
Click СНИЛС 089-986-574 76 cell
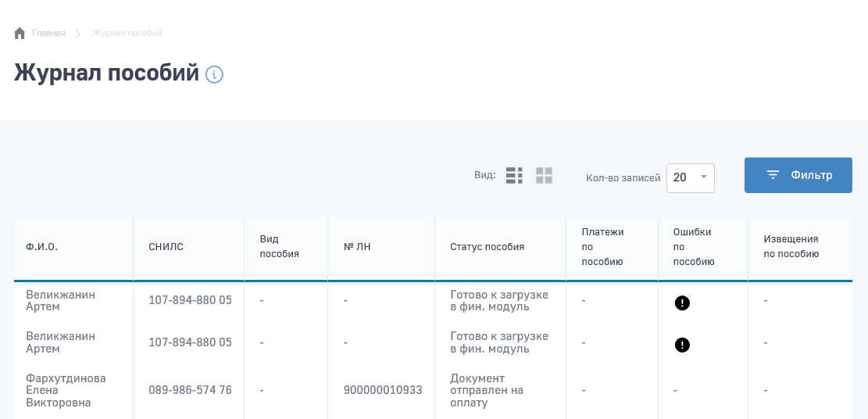coord(190,390)
